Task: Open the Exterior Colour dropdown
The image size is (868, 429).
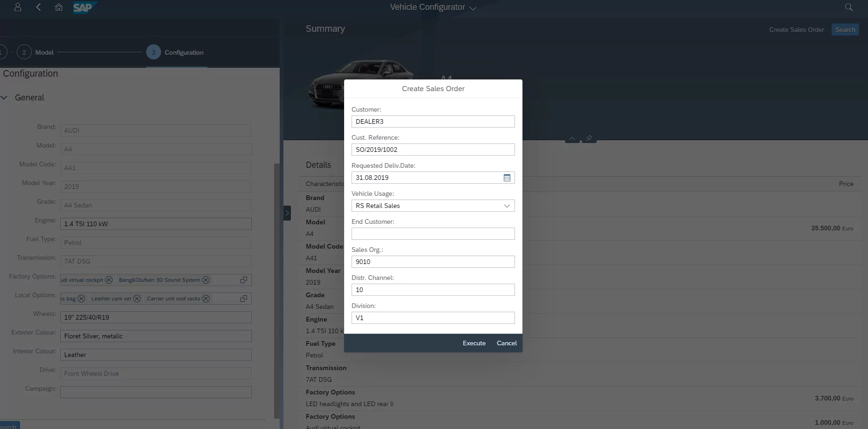Action: (155, 336)
